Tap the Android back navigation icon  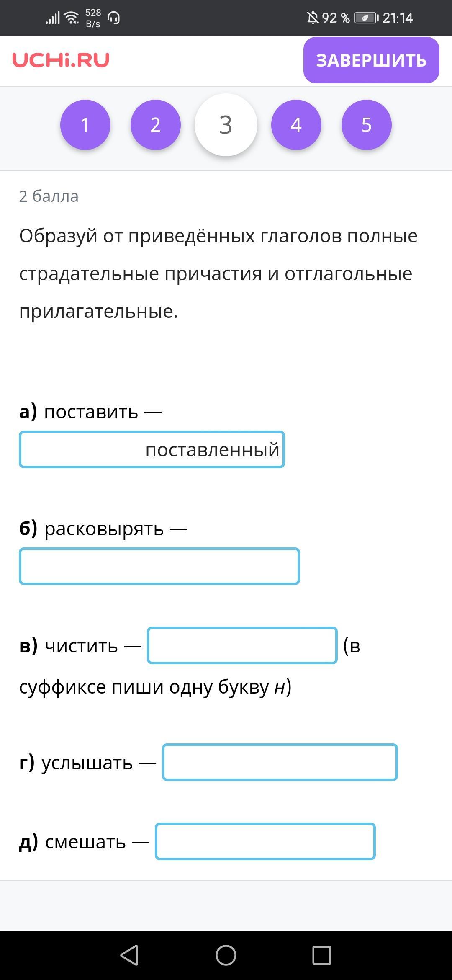(129, 955)
